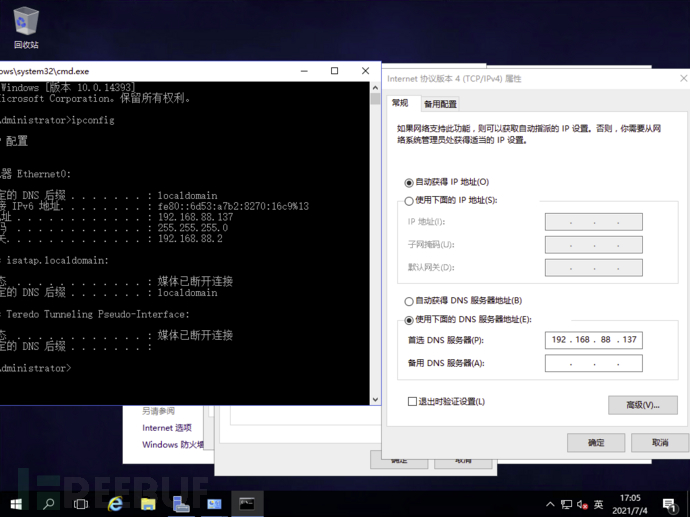Open File Explorer from the taskbar
Viewport: 690px width, 517px height.
click(x=148, y=504)
